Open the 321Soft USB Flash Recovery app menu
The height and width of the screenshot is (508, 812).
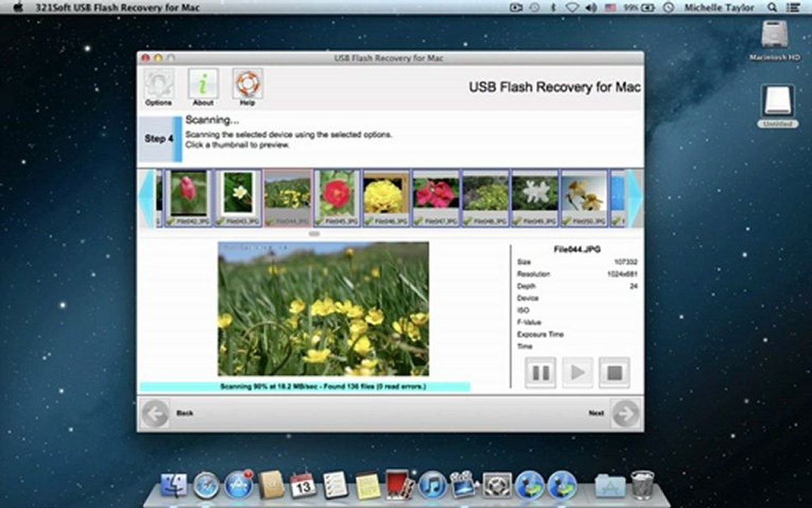(x=118, y=7)
